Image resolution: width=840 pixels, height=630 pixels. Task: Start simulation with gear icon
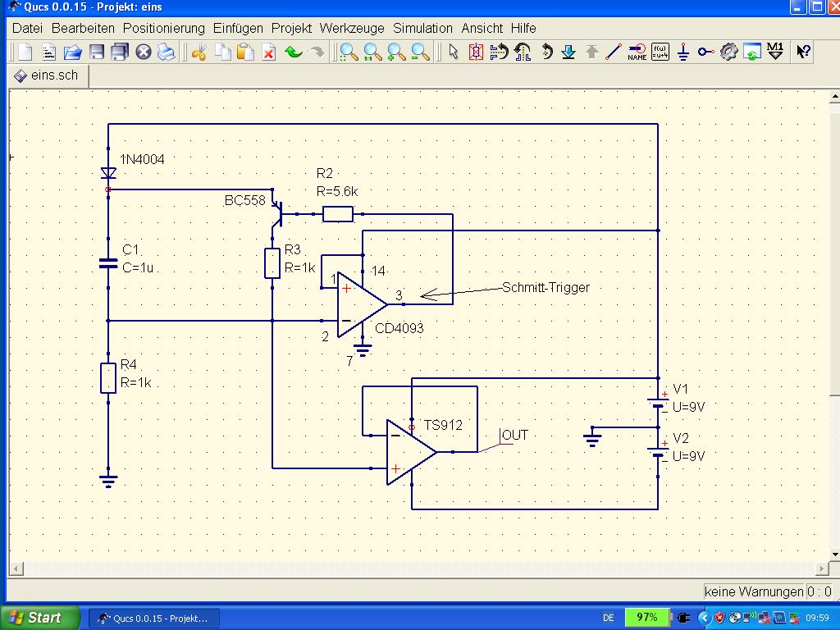click(728, 52)
